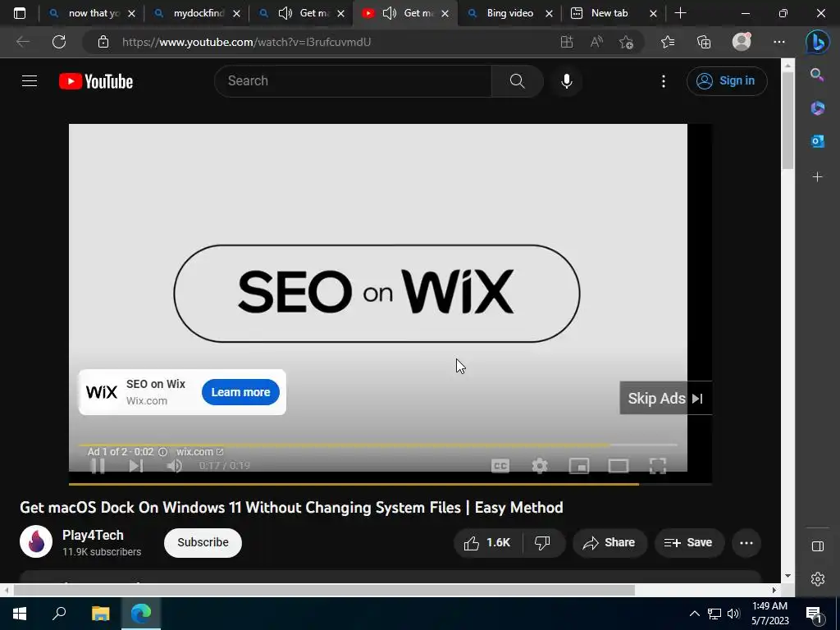840x630 pixels.
Task: Enter full screen mode
Action: (x=657, y=466)
